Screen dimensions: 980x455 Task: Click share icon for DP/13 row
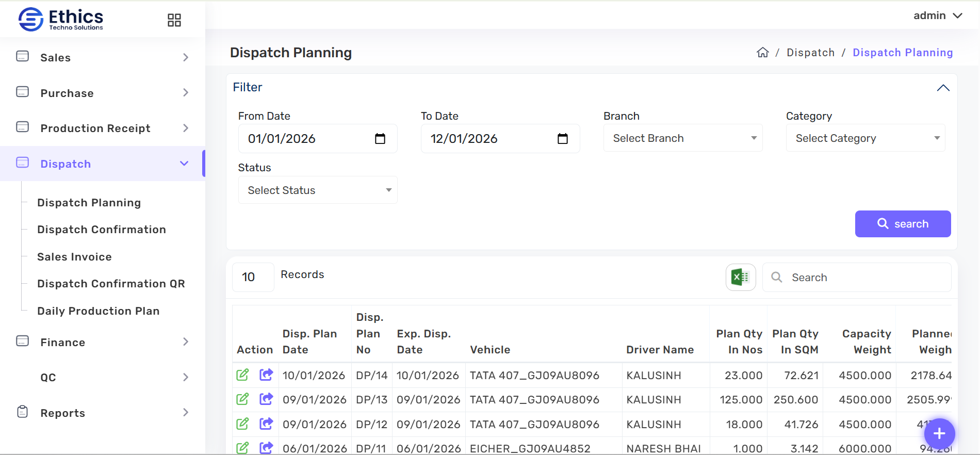(266, 399)
